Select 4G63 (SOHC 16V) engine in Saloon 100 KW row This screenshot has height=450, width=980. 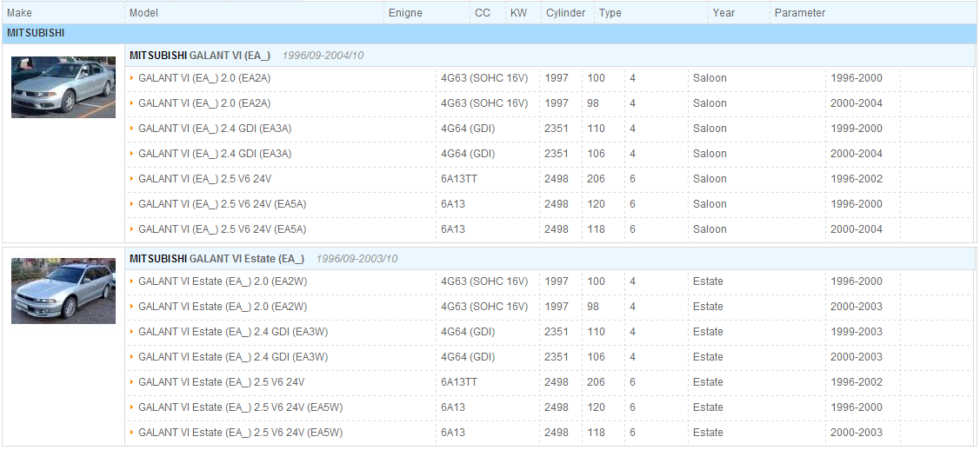tap(484, 78)
